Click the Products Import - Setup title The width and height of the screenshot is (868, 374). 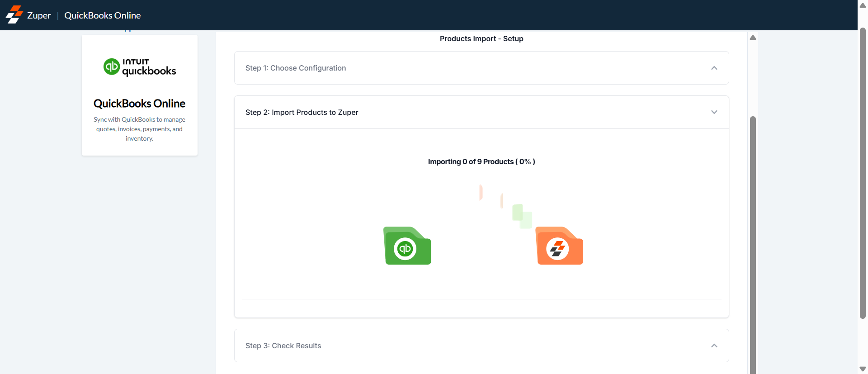point(481,39)
